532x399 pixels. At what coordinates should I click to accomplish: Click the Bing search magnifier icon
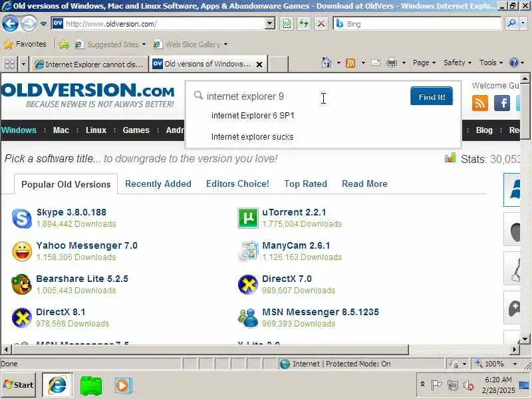(x=511, y=23)
